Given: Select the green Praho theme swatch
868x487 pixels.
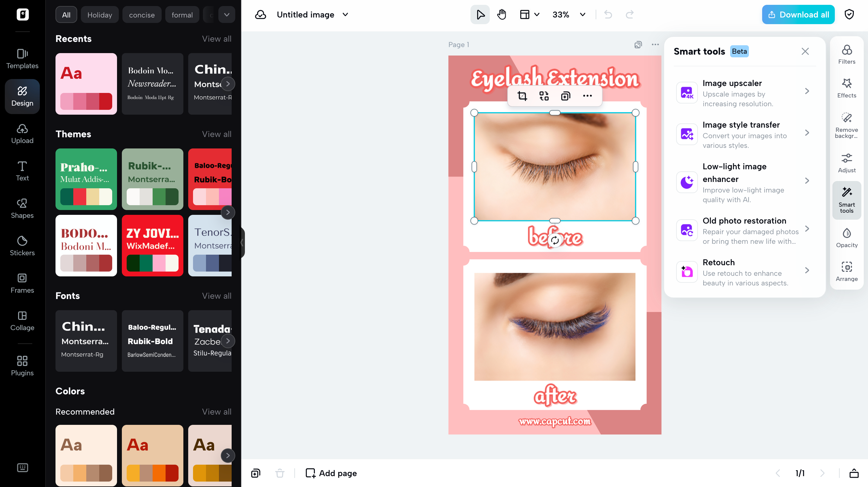Looking at the screenshot, I should point(86,179).
